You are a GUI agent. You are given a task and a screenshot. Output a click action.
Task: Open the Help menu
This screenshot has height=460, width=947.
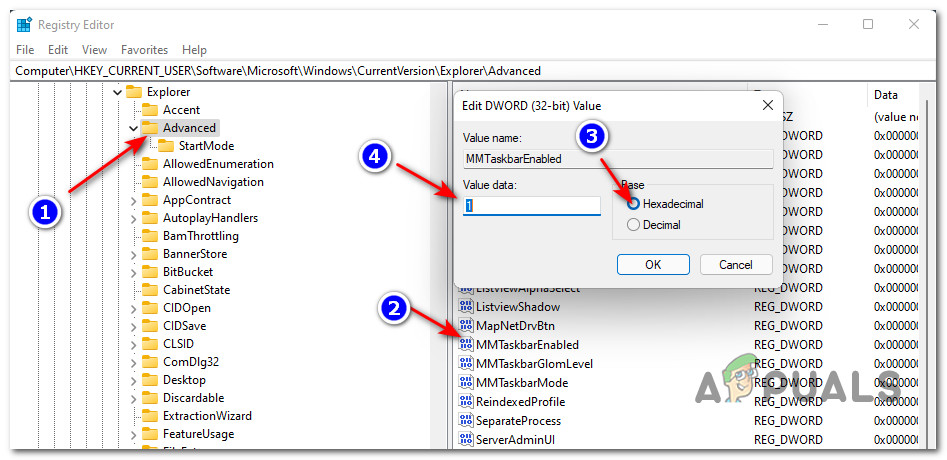click(194, 50)
